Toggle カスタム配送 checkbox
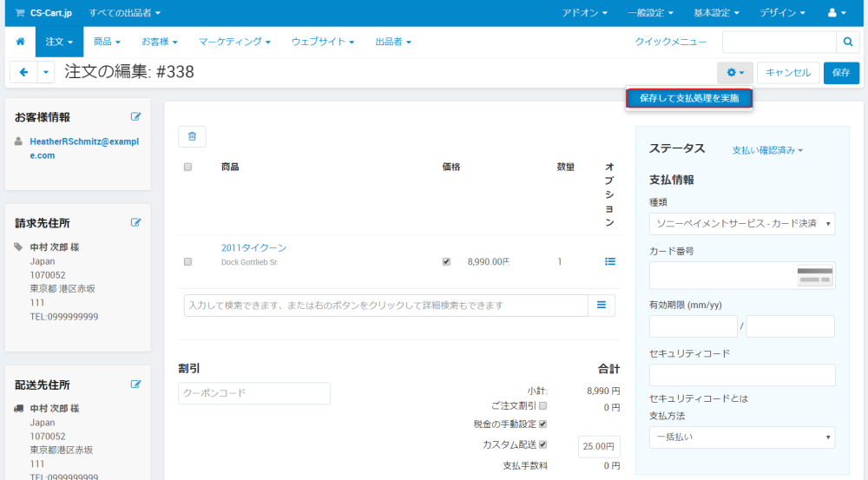Viewport: 868px width, 480px height. (x=543, y=444)
